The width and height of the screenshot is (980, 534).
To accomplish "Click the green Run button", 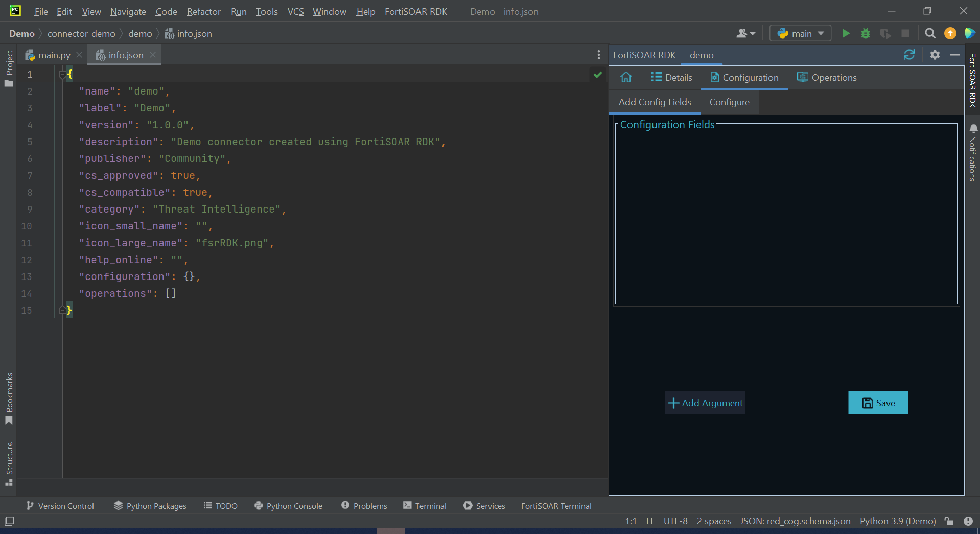I will (846, 34).
